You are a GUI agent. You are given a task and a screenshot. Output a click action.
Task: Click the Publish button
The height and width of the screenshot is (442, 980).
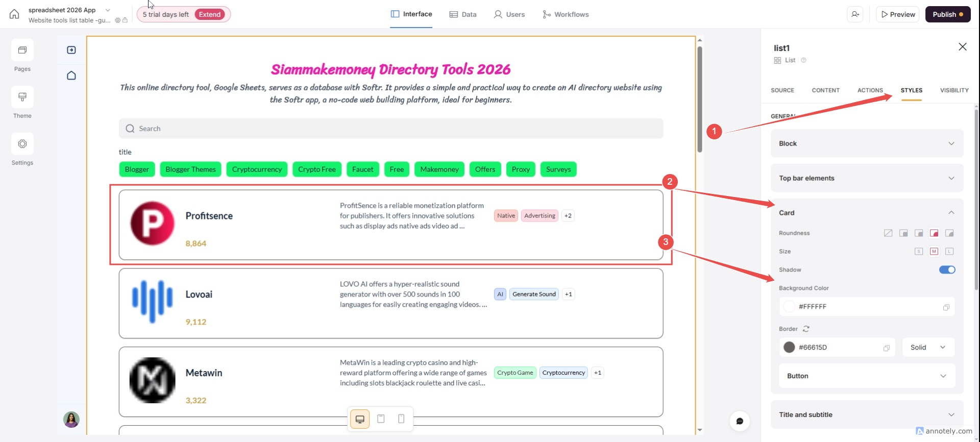(x=948, y=14)
